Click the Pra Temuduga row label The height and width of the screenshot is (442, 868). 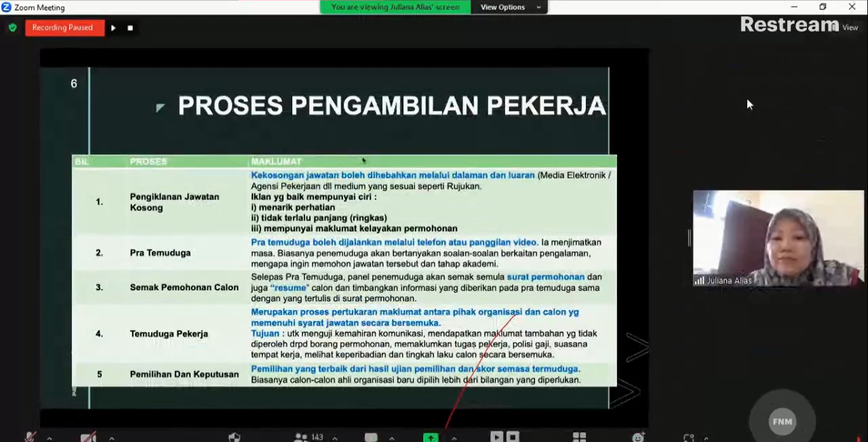[x=160, y=253]
